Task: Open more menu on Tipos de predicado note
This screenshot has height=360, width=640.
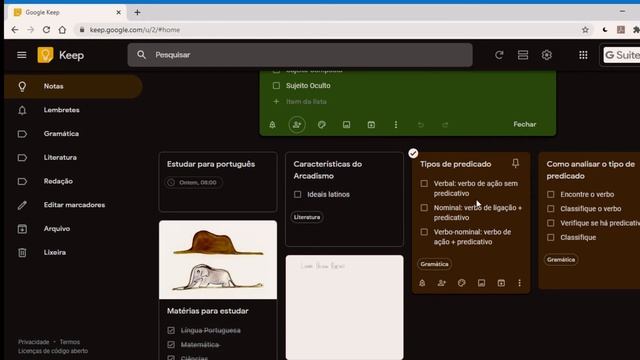Action: point(519,283)
